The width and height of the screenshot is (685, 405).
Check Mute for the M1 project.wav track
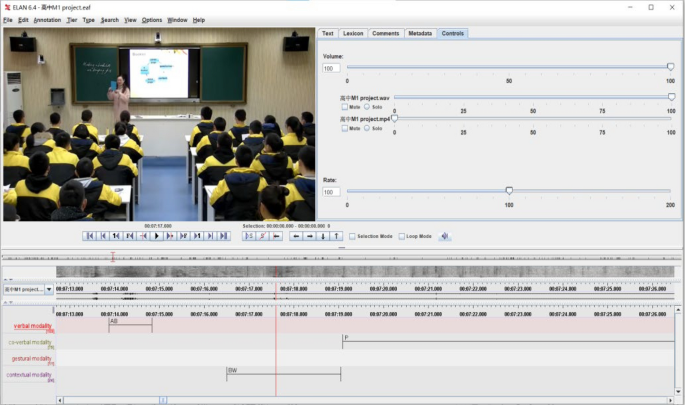pyautogui.click(x=345, y=106)
